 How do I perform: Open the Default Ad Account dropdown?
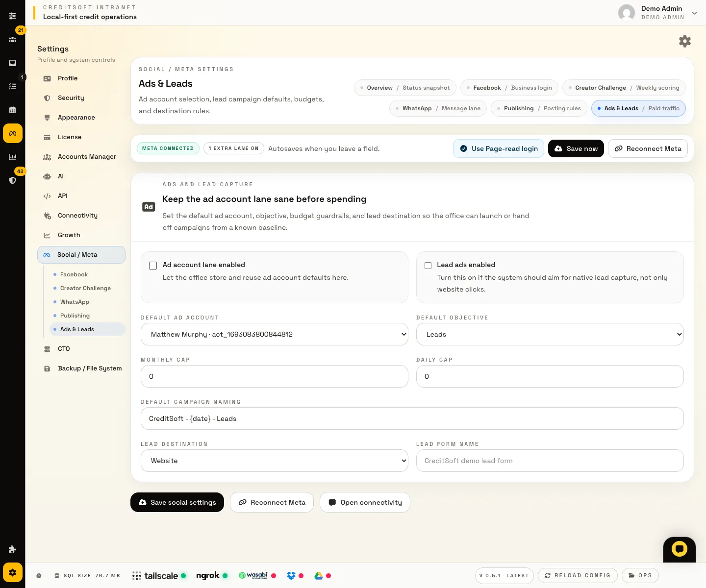(x=274, y=334)
